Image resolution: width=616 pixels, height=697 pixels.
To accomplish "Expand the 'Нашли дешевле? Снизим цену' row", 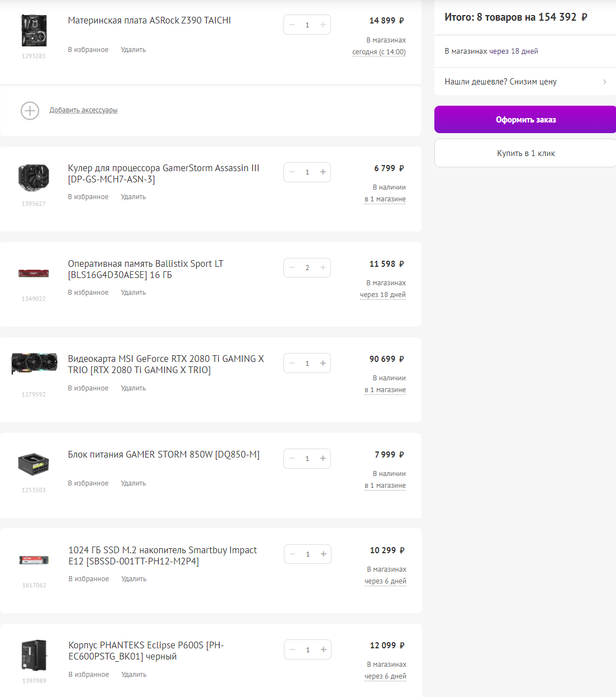I will [x=525, y=82].
